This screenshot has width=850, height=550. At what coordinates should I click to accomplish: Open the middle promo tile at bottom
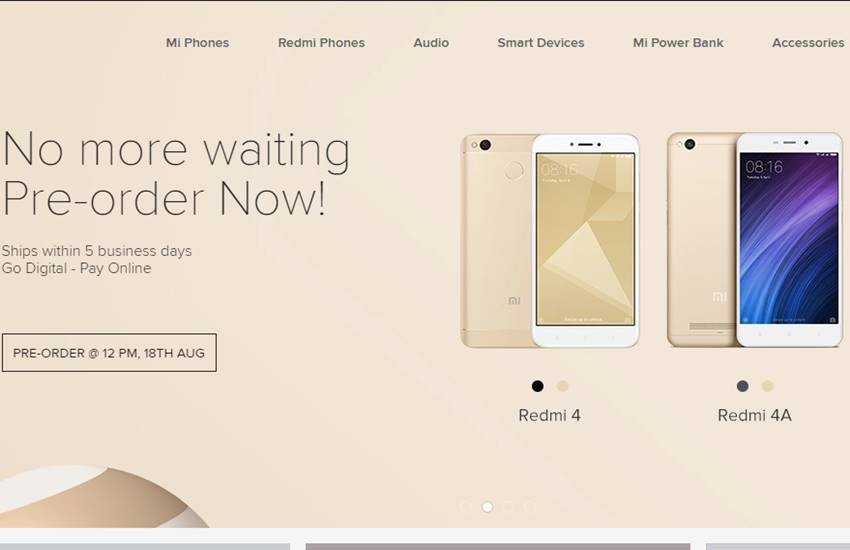[x=498, y=546]
